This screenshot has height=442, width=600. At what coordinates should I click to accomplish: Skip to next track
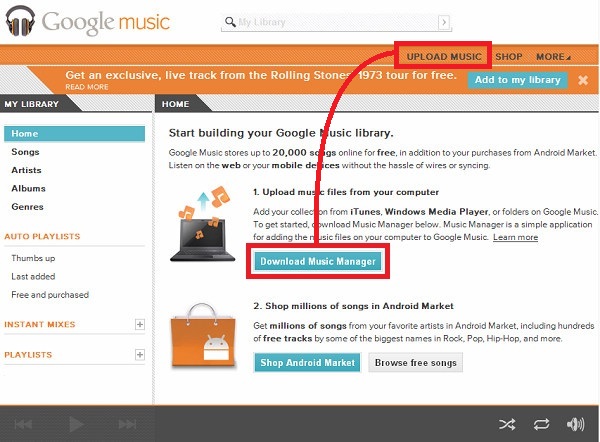click(x=127, y=424)
